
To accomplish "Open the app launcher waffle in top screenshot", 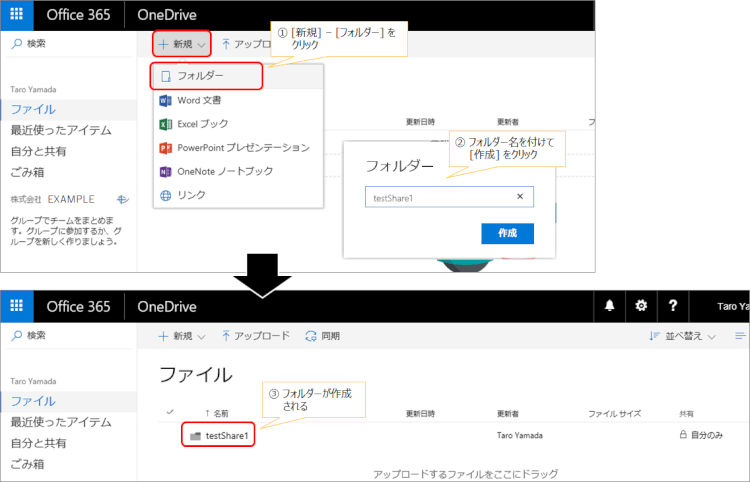I will [x=17, y=15].
